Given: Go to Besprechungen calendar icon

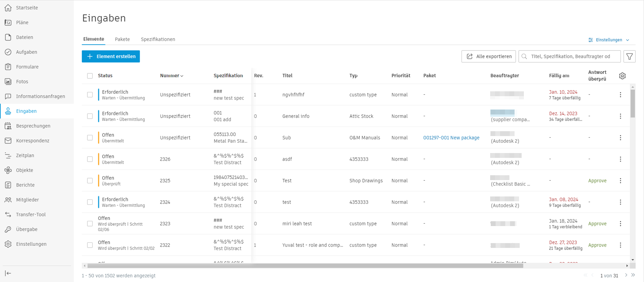Looking at the screenshot, I should click(x=8, y=126).
